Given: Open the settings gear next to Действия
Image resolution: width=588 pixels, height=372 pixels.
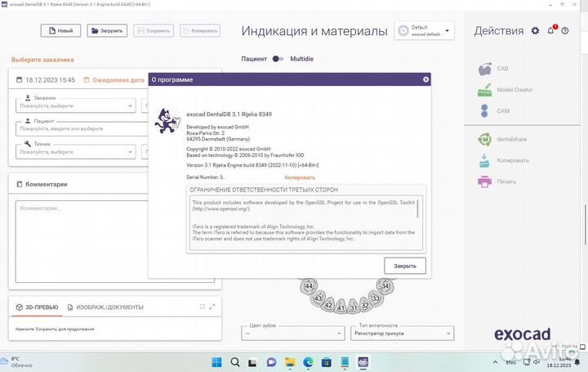Looking at the screenshot, I should pyautogui.click(x=535, y=31).
